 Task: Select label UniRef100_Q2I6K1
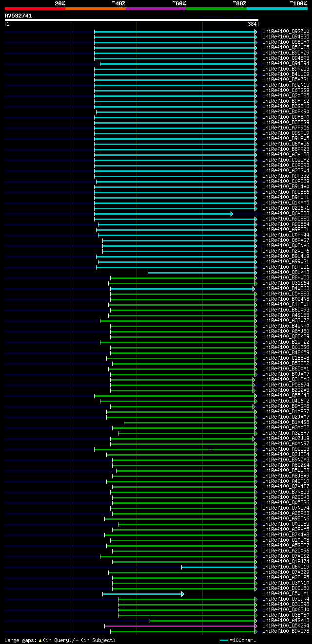point(286,208)
